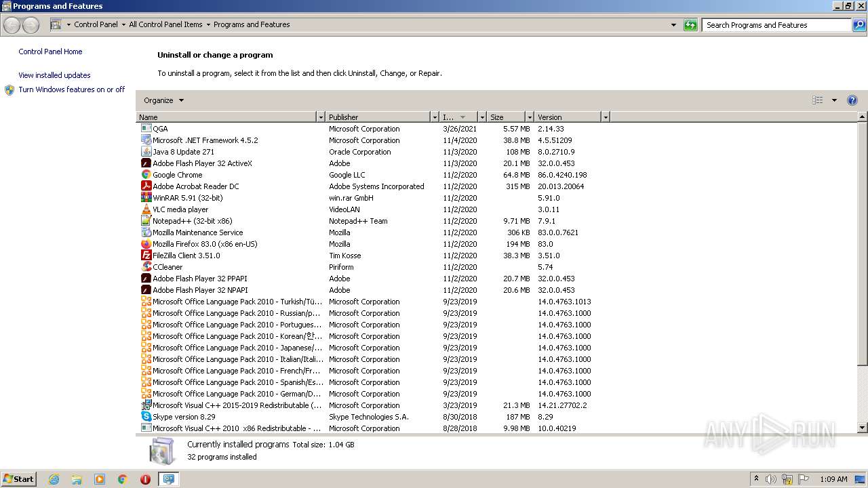Click the Java 8 Update 271 icon
This screenshot has width=868, height=488.
146,152
